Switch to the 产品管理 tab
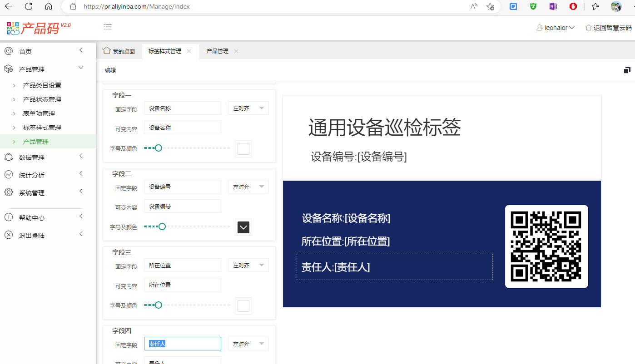The height and width of the screenshot is (364, 635). [x=217, y=51]
